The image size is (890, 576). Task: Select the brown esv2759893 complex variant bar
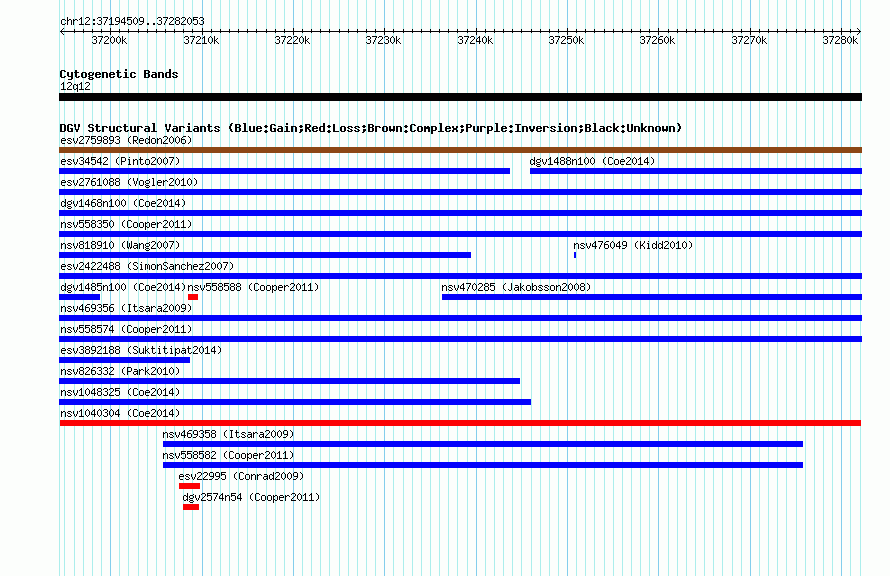[x=460, y=150]
